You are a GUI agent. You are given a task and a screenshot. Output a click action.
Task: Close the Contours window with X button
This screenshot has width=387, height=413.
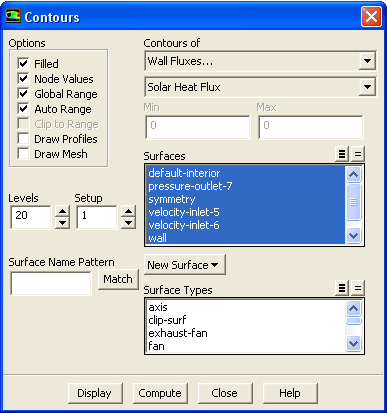click(371, 17)
